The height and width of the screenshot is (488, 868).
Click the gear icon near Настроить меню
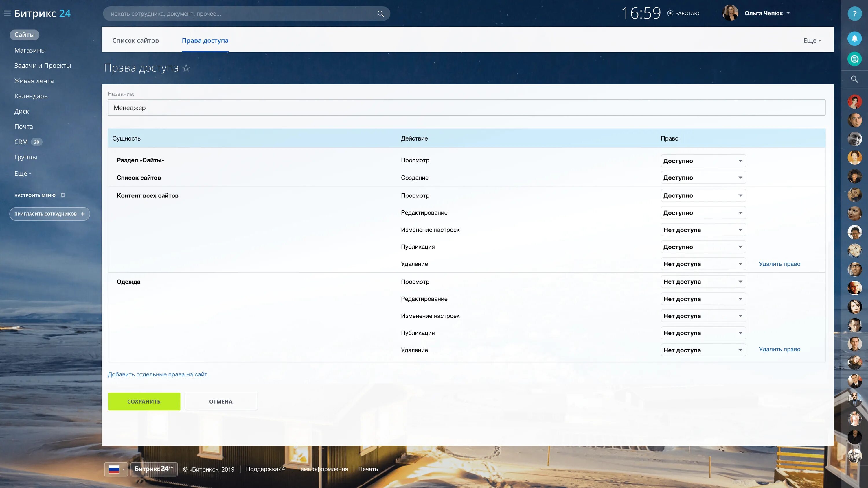63,195
